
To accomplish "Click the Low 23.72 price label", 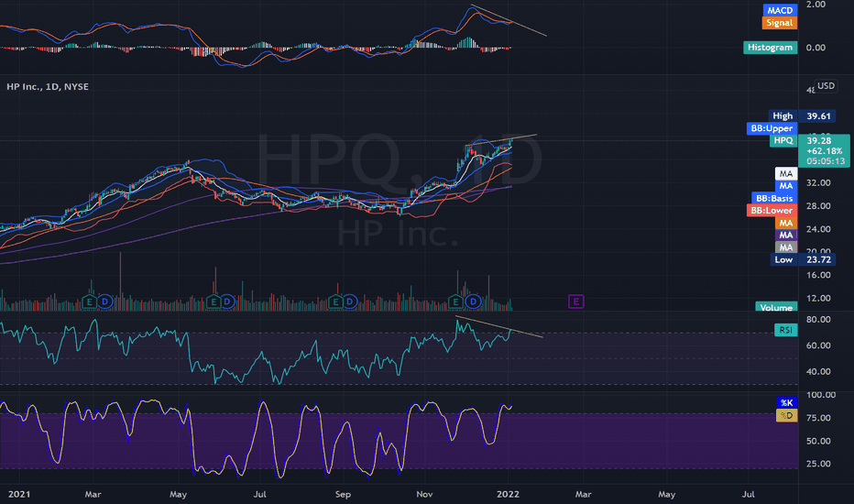I will pyautogui.click(x=803, y=260).
